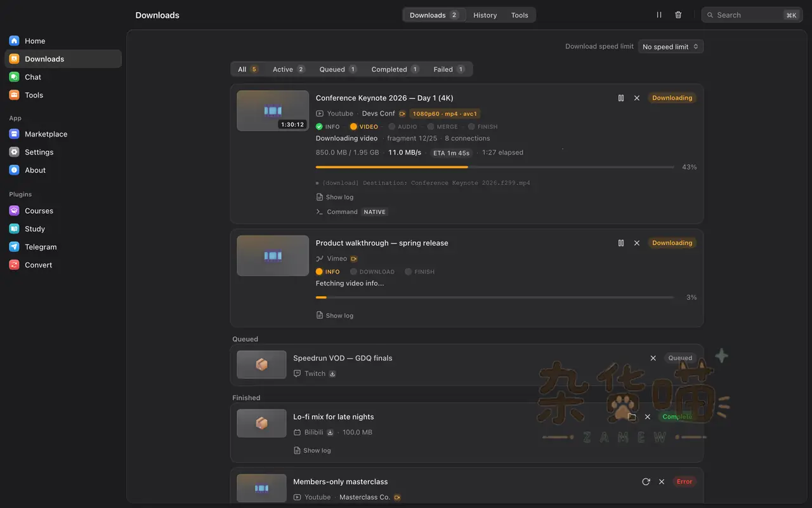This screenshot has height=508, width=812.
Task: Switch to the History tab
Action: click(485, 15)
